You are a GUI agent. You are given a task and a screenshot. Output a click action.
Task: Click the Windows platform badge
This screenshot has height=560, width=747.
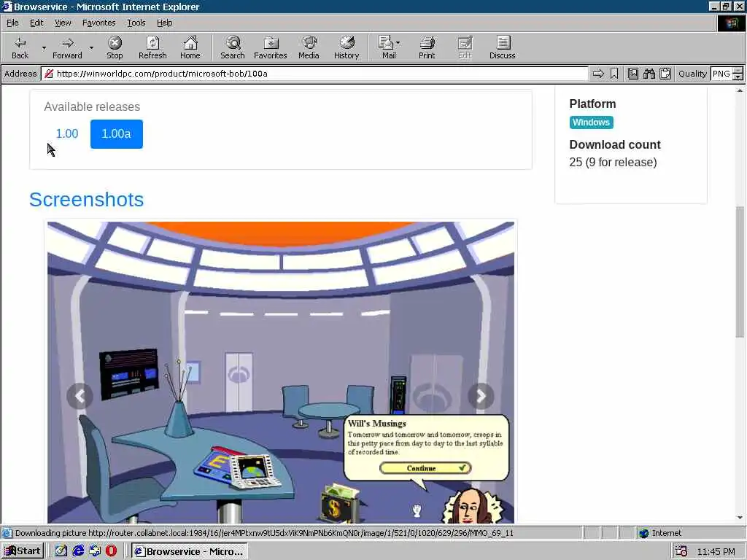591,122
